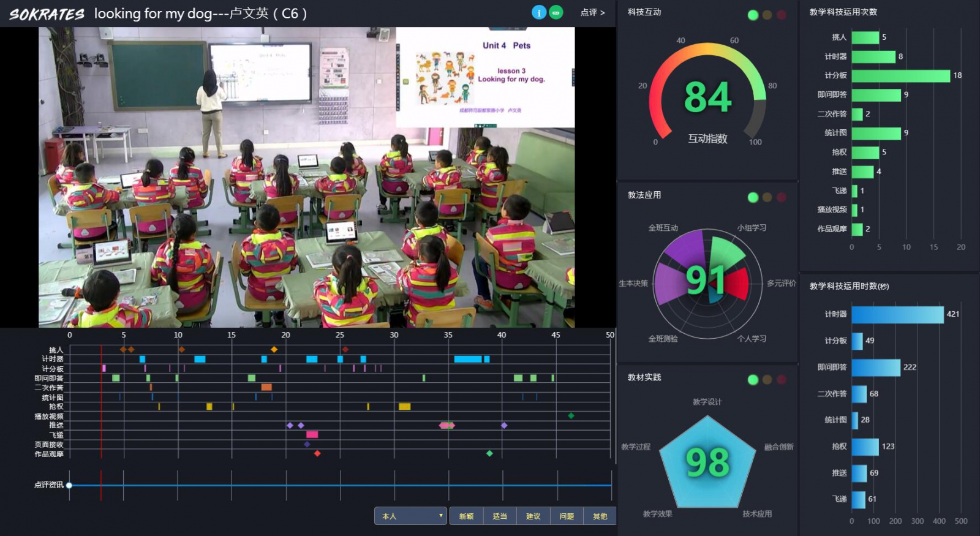980x536 pixels.
Task: Toggle the green indicator in 科技互动 panel
Action: [x=753, y=15]
